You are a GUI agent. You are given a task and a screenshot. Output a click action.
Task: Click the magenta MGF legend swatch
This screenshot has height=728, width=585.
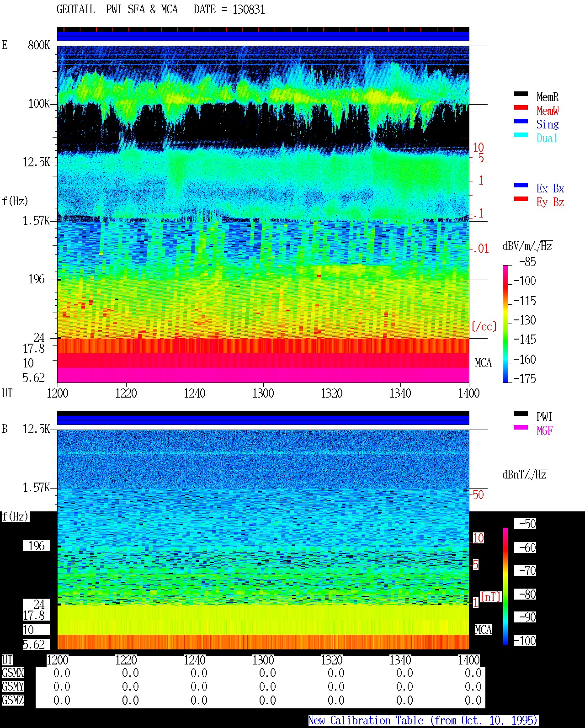[521, 428]
